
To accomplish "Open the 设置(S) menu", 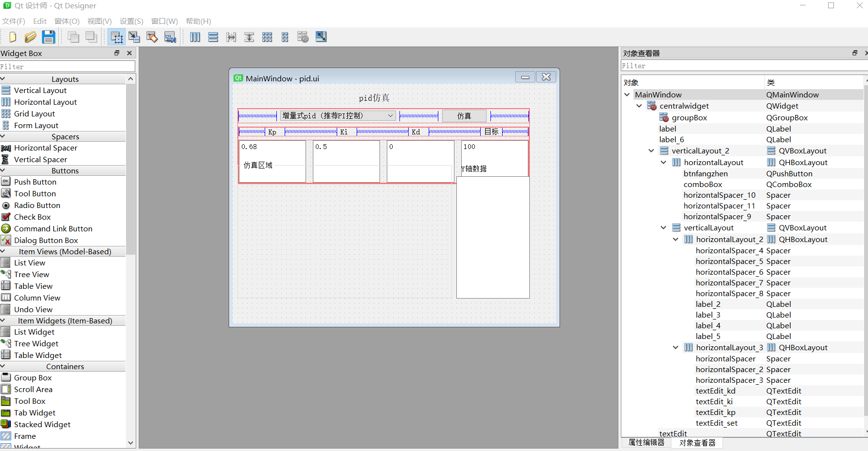I will pyautogui.click(x=131, y=21).
